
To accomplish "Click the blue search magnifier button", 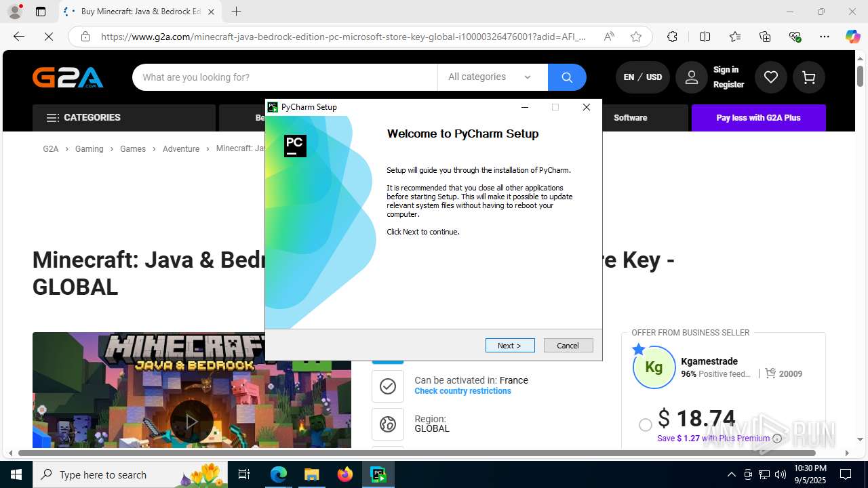I will [567, 77].
